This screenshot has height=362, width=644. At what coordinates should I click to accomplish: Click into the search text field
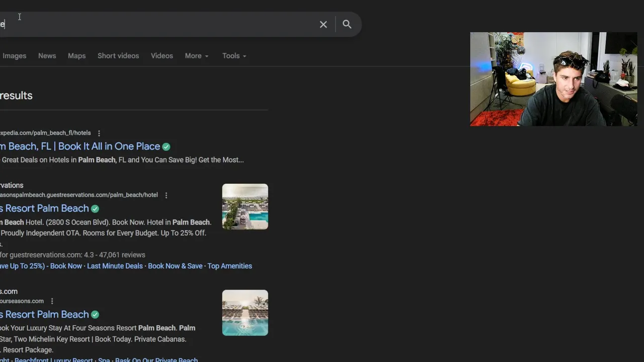(x=156, y=24)
